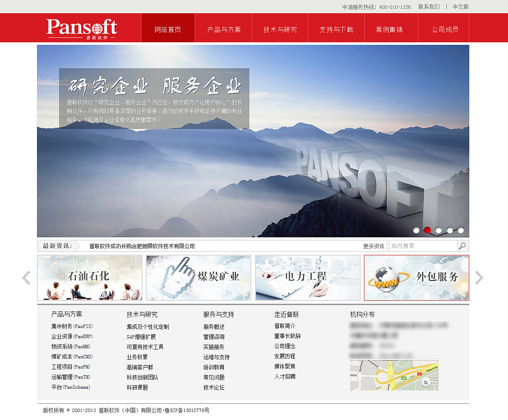Switch to 中文版 language link
This screenshot has width=508, height=420.
point(461,7)
